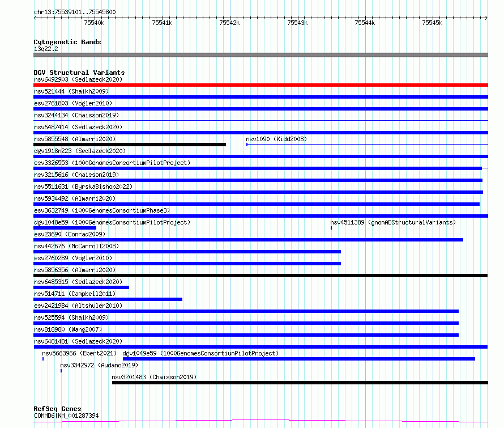The image size is (504, 428).
Task: Open esv3632749 (1000GenomesConsortiumPhase3) label
Action: click(102, 210)
